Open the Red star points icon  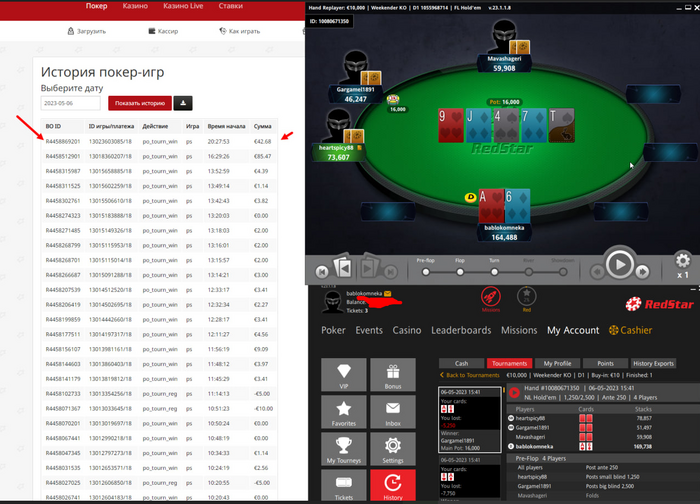(x=527, y=298)
